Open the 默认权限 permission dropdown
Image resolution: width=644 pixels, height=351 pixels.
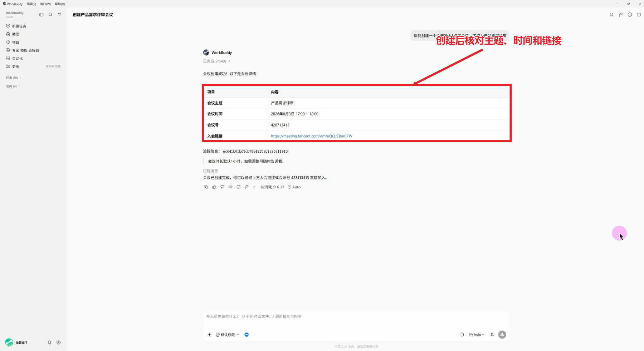click(x=227, y=335)
